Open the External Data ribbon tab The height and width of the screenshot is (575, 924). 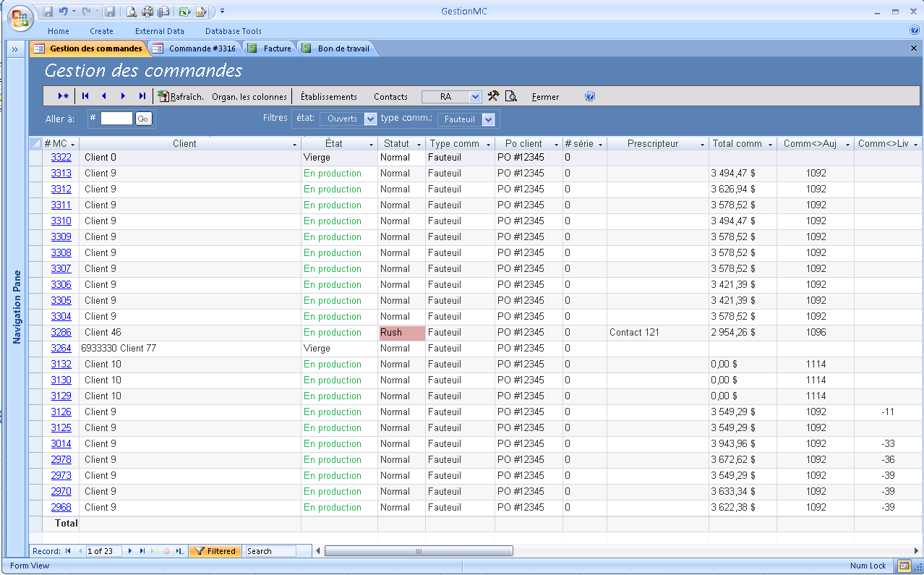pyautogui.click(x=159, y=31)
